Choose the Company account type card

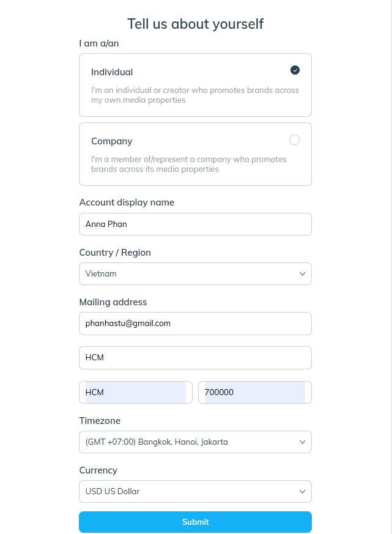(195, 154)
